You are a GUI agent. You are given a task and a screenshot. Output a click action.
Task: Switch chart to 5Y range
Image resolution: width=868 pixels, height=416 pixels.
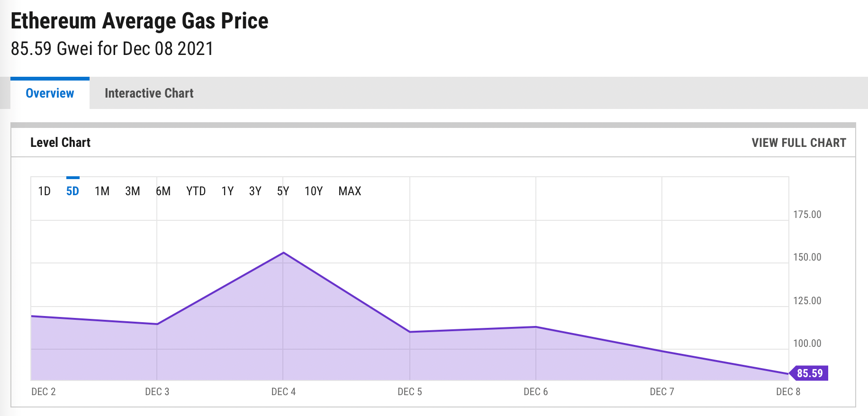tap(283, 191)
